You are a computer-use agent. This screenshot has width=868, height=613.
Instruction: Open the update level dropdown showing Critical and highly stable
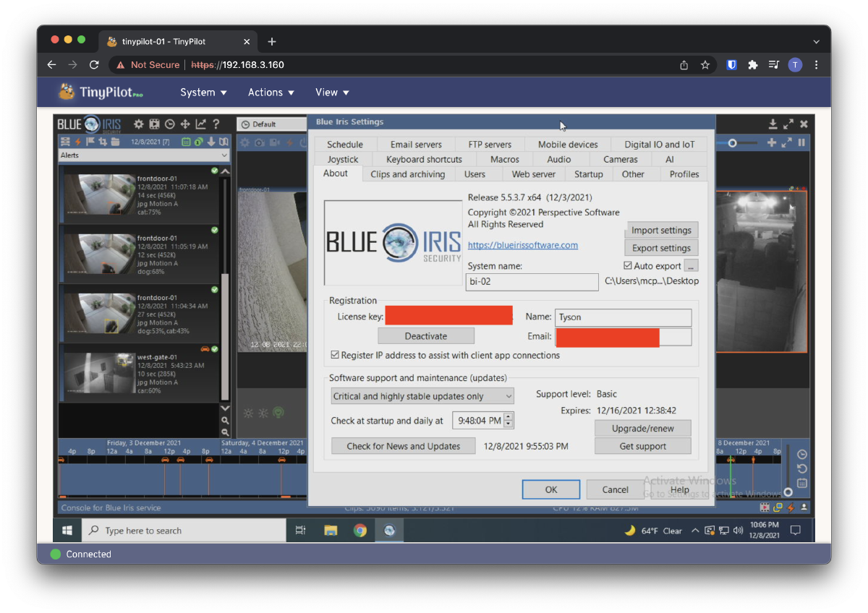pyautogui.click(x=422, y=395)
